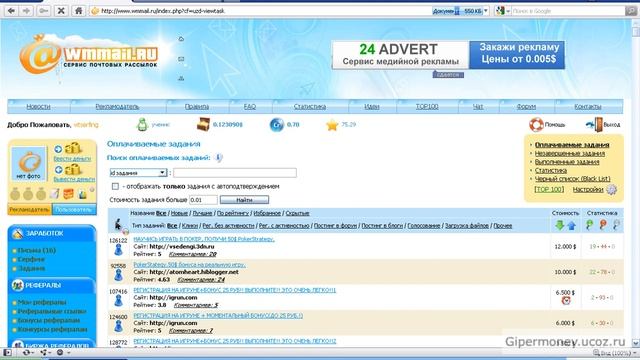Sort cost ascending with blue up arrow

(x=571, y=225)
